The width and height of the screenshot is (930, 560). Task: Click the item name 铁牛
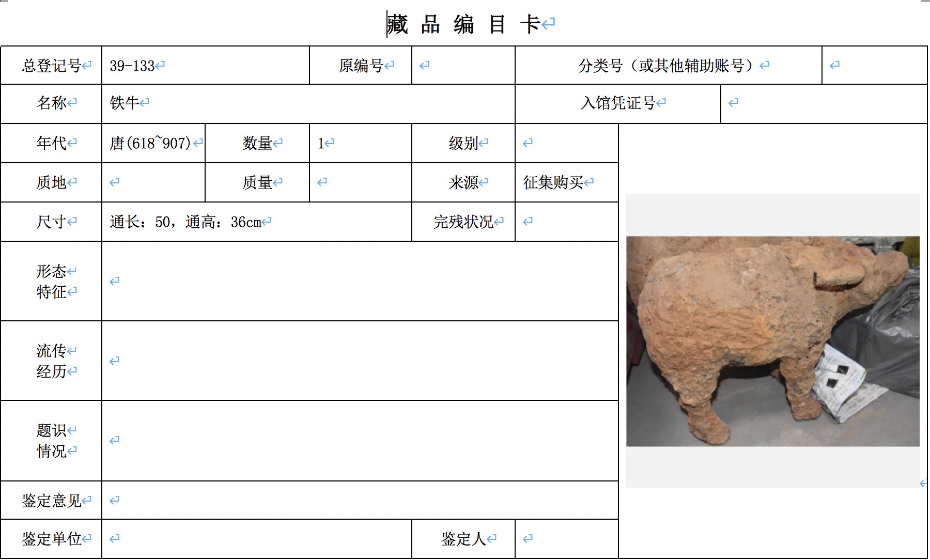(124, 103)
